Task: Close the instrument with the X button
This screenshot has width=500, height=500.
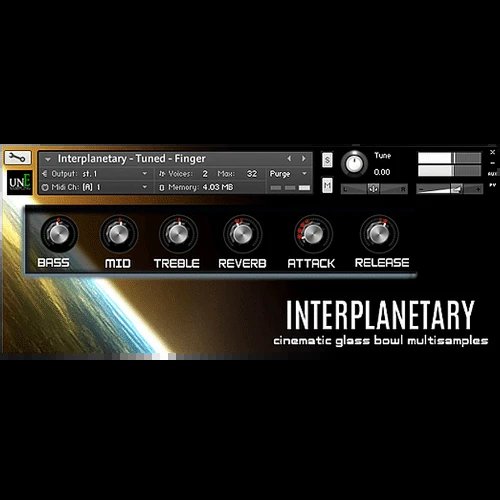Action: coord(493,152)
